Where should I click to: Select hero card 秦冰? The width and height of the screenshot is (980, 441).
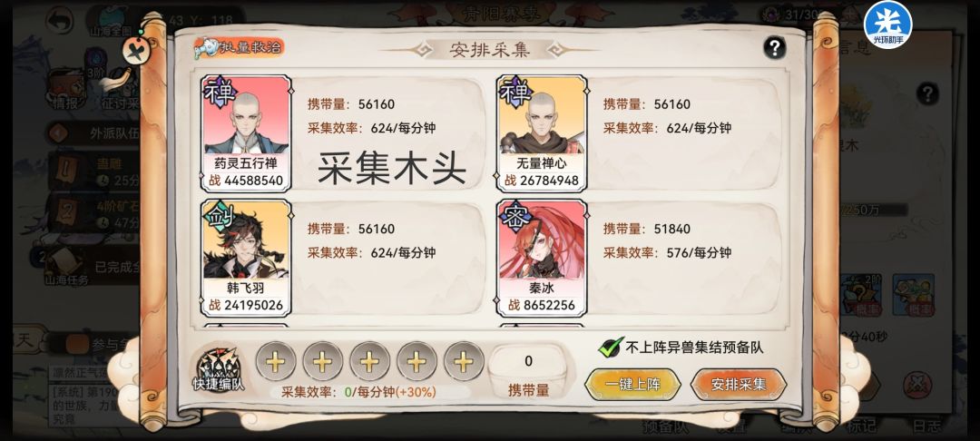[541, 258]
